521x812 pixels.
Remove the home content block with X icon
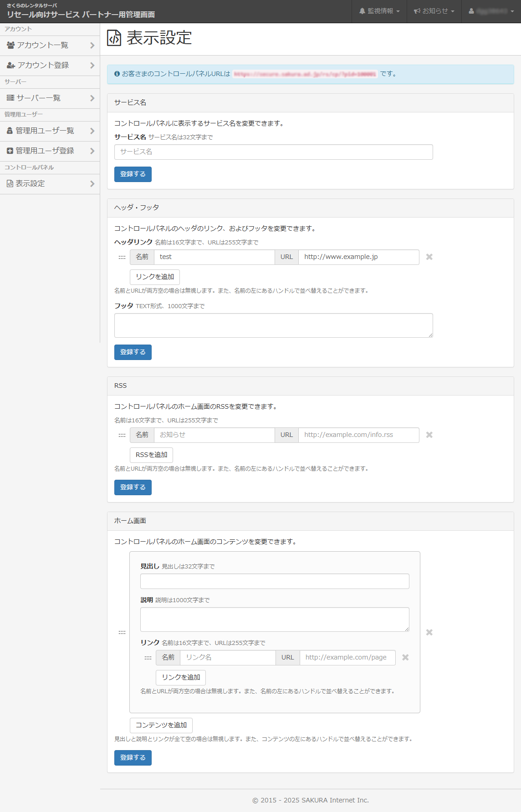click(x=429, y=633)
